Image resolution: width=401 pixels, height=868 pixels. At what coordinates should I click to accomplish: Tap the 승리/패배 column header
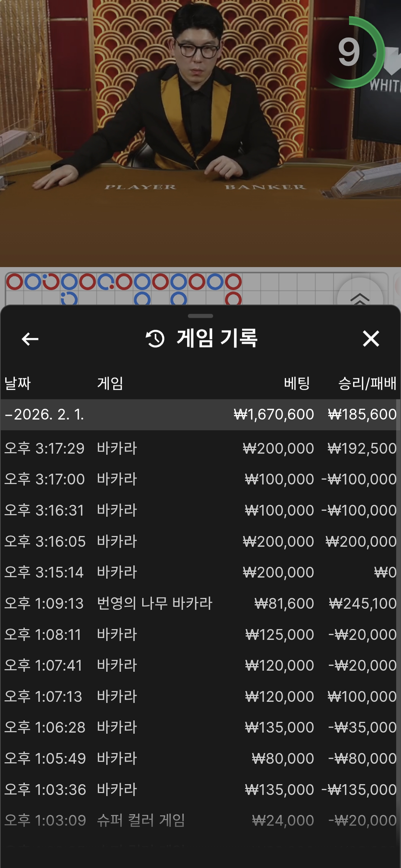(367, 383)
